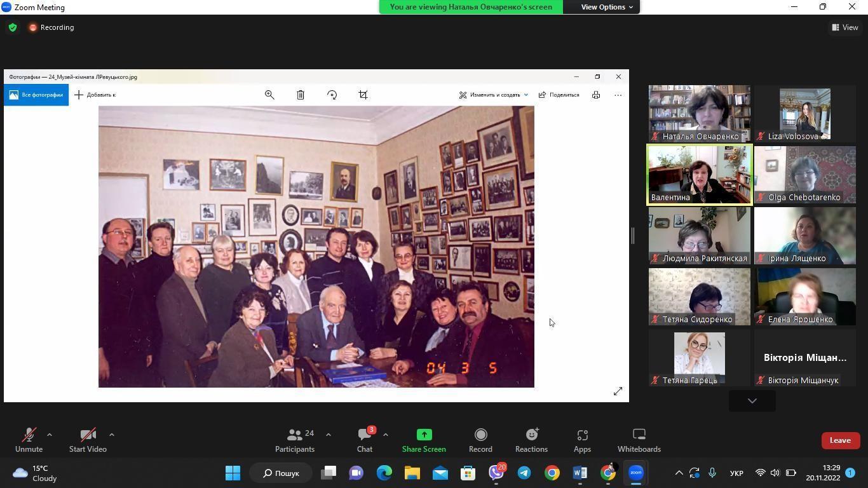Open the Zoom Apps panel
The height and width of the screenshot is (488, 868).
582,440
